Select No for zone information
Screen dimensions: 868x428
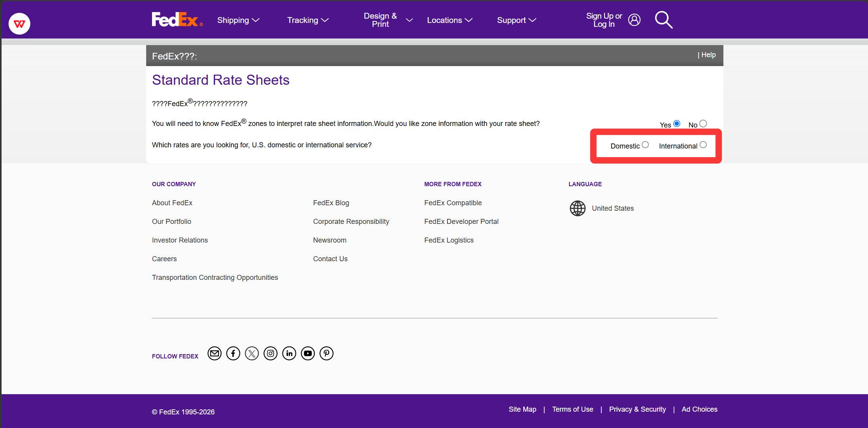coord(703,124)
